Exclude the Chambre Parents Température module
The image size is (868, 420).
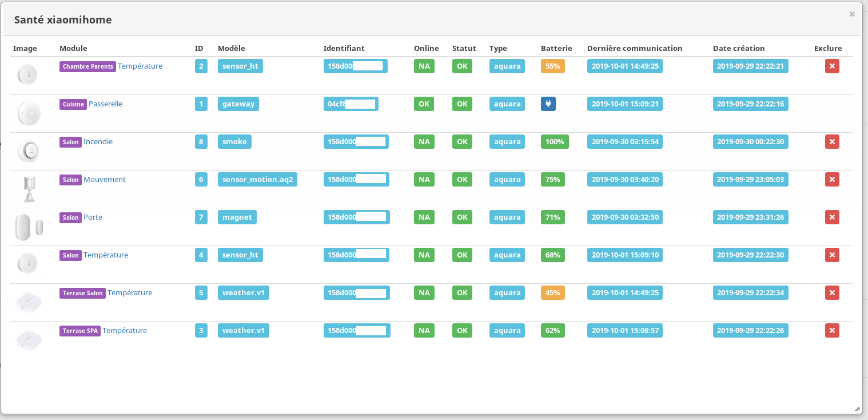click(x=832, y=66)
